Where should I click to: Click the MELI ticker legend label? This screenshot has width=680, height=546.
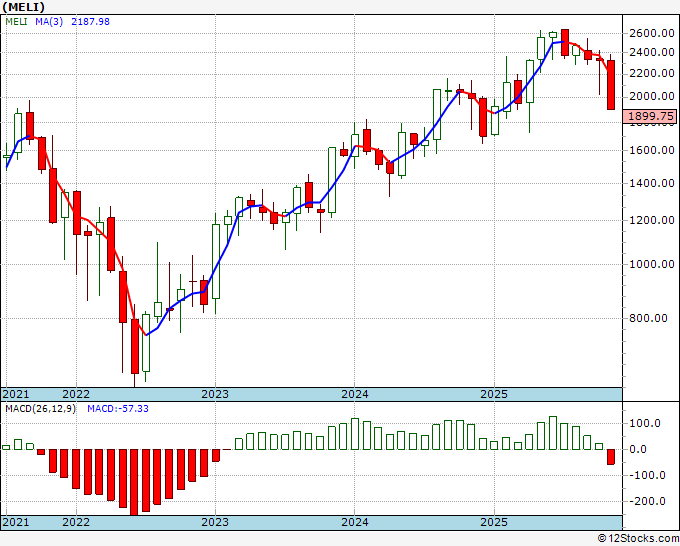[16, 21]
